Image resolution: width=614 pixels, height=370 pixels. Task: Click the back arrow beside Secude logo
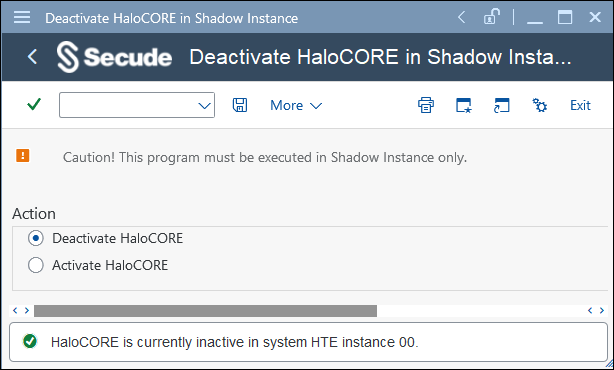tap(33, 57)
